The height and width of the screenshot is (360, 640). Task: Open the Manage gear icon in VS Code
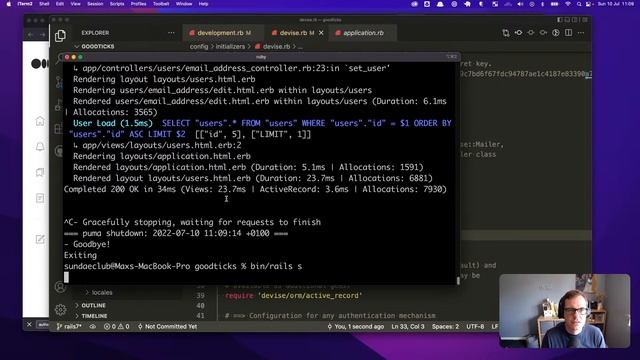(60, 310)
